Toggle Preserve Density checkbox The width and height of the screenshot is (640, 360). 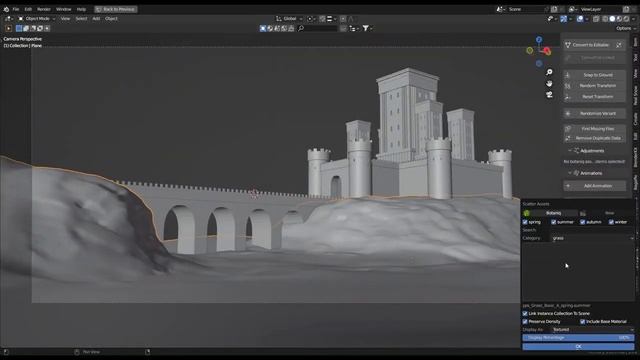point(525,322)
